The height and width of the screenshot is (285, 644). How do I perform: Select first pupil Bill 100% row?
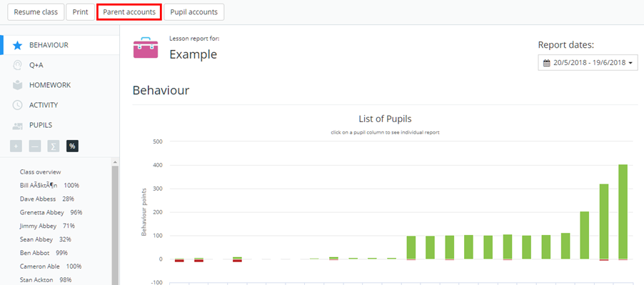click(x=49, y=186)
